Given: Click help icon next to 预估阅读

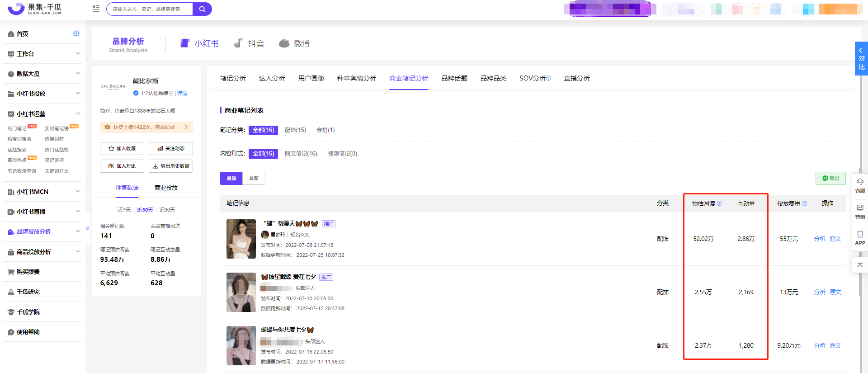Looking at the screenshot, I should click(720, 203).
